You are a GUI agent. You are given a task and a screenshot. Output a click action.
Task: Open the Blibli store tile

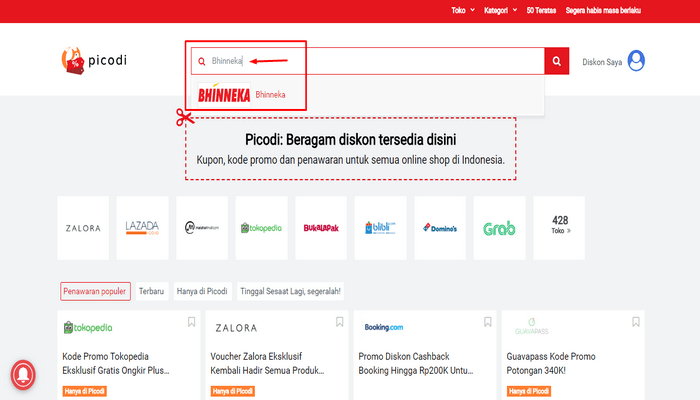click(x=380, y=228)
